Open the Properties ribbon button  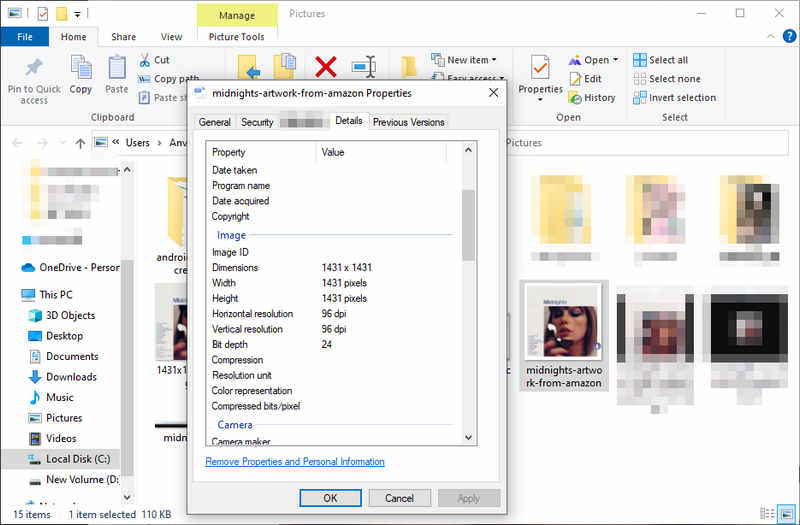[540, 69]
